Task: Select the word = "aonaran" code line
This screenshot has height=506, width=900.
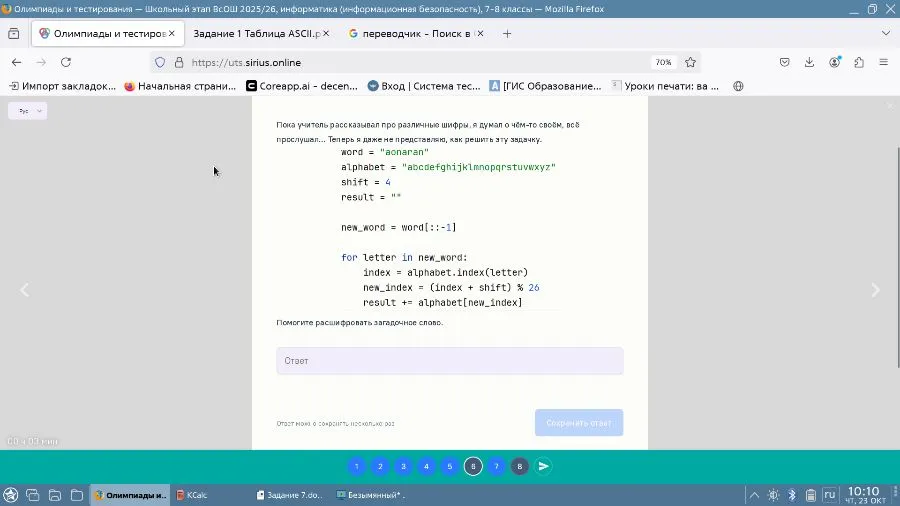Action: 385,152
